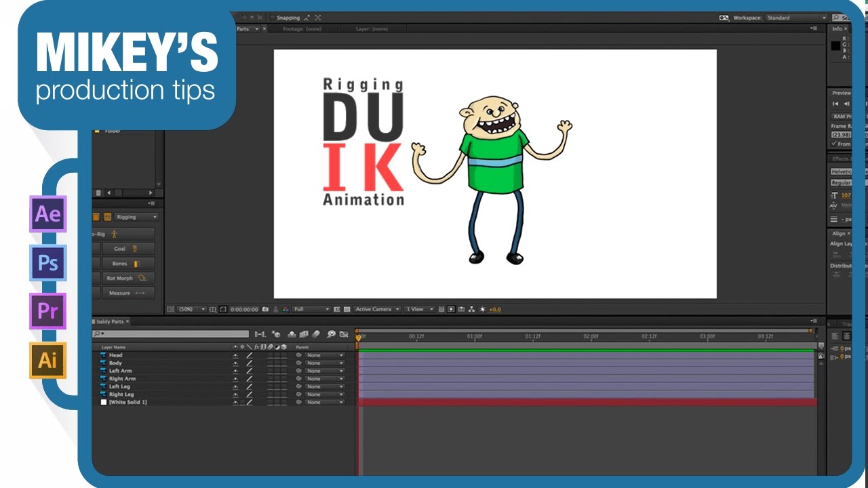
Task: Select the Align panel tab
Action: (839, 233)
